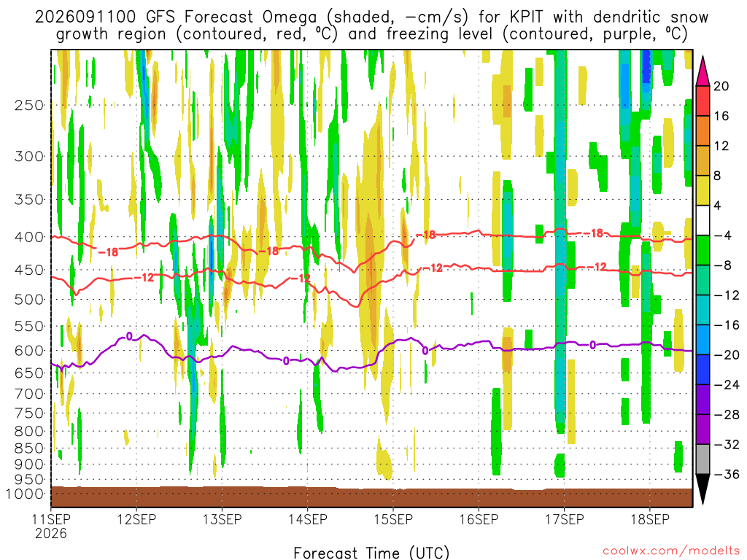Click the red color swatch labeled 20
The image size is (747, 560).
(703, 101)
